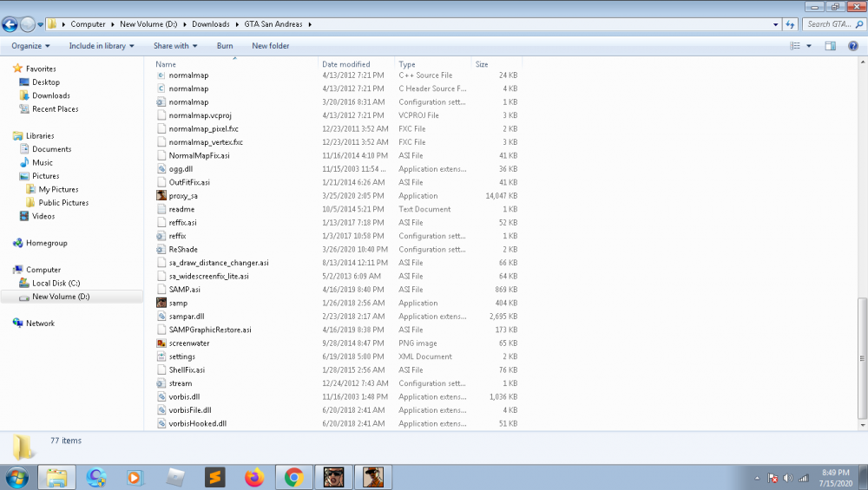Open Homegroup in navigation pane
The height and width of the screenshot is (490, 868).
tap(47, 243)
